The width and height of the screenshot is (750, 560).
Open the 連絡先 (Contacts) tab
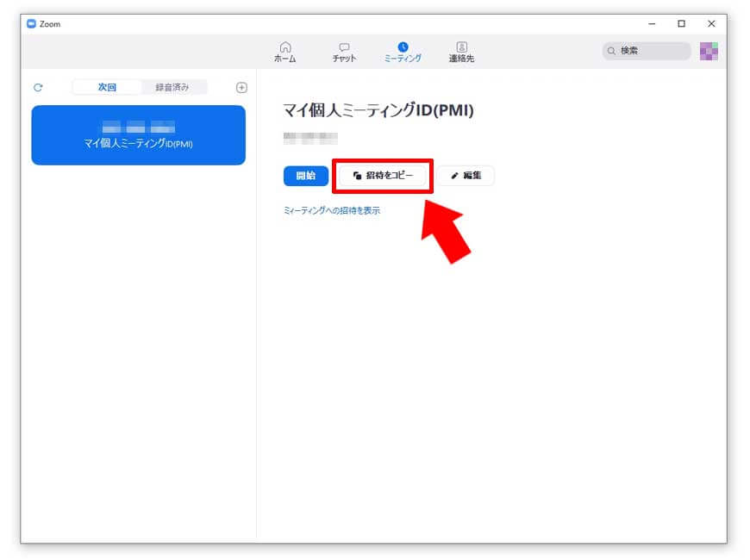coord(461,53)
